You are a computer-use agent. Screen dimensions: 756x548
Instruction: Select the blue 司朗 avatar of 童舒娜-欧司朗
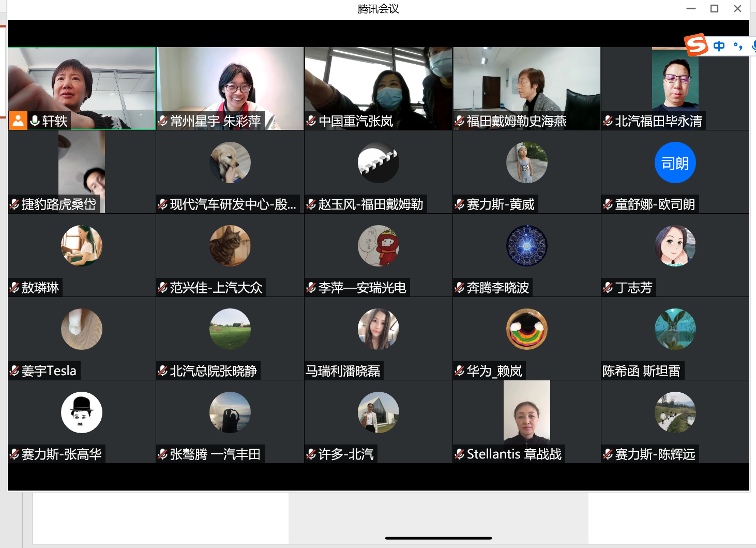(x=675, y=162)
